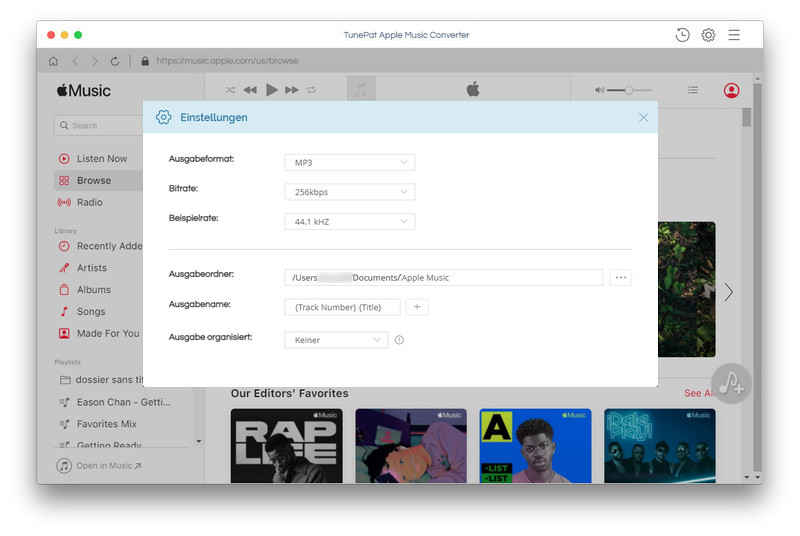Image resolution: width=800 pixels, height=536 pixels.
Task: Click Open in Music link
Action: 99,466
